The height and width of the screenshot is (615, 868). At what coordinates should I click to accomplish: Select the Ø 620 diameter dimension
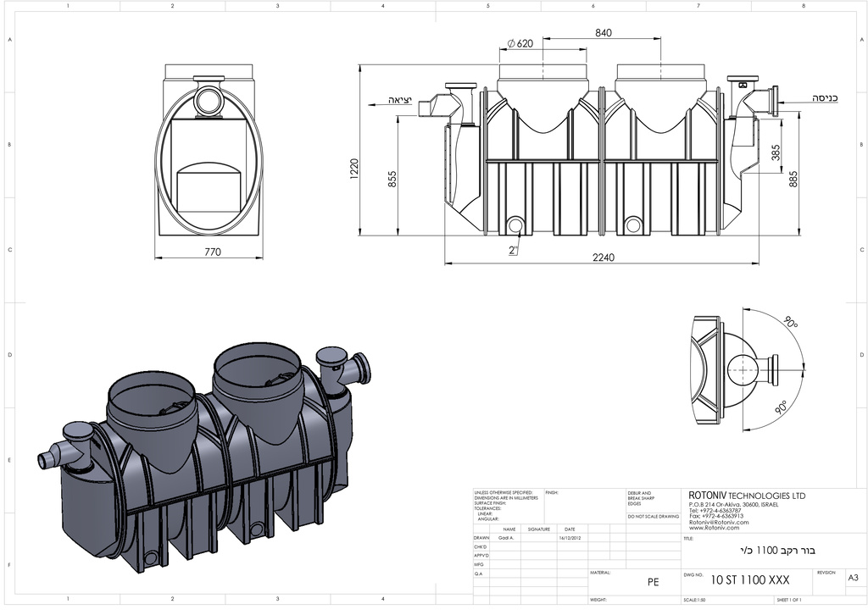point(520,44)
